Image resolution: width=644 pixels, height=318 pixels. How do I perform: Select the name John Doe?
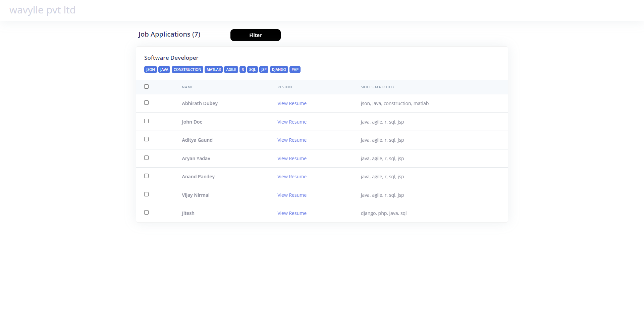point(192,122)
